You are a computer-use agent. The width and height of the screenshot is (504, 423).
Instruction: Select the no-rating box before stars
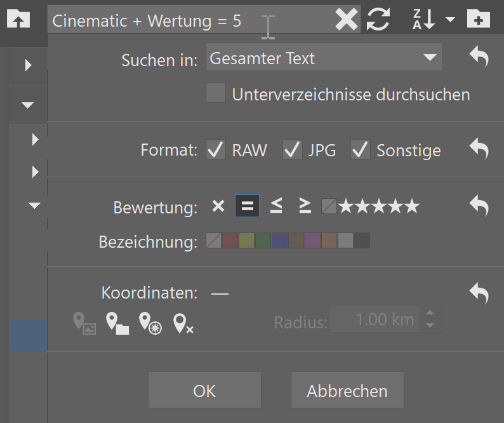tap(329, 206)
